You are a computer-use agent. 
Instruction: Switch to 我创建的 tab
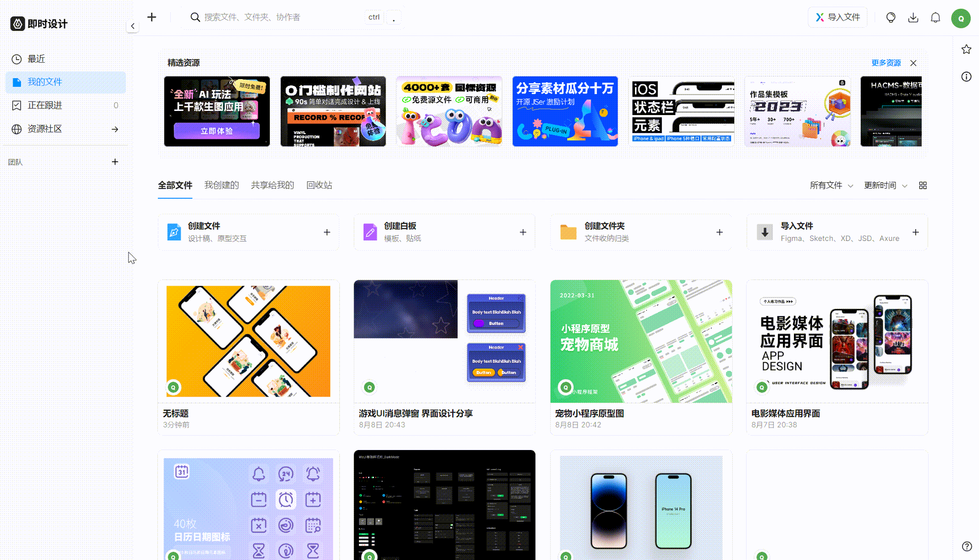(x=222, y=185)
